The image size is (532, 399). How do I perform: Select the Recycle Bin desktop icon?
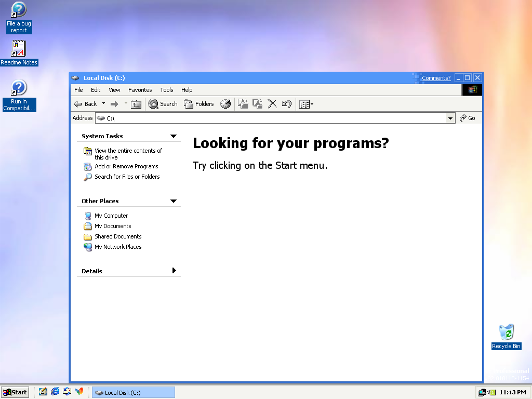point(506,337)
